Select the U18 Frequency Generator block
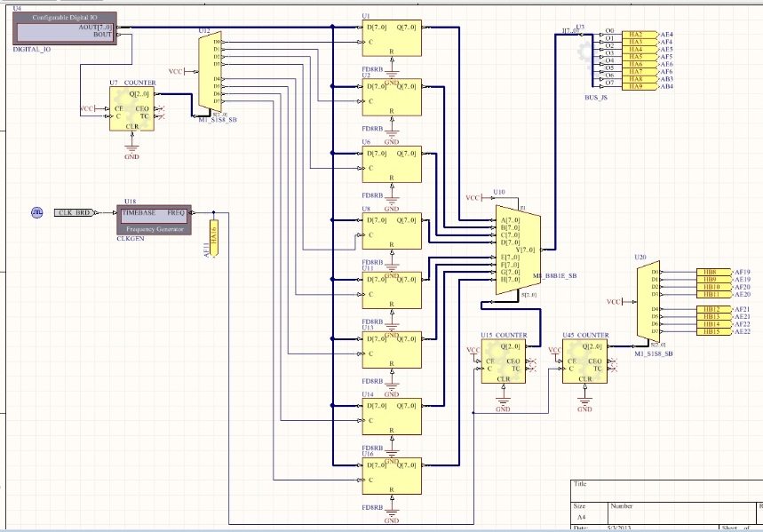 coord(153,219)
